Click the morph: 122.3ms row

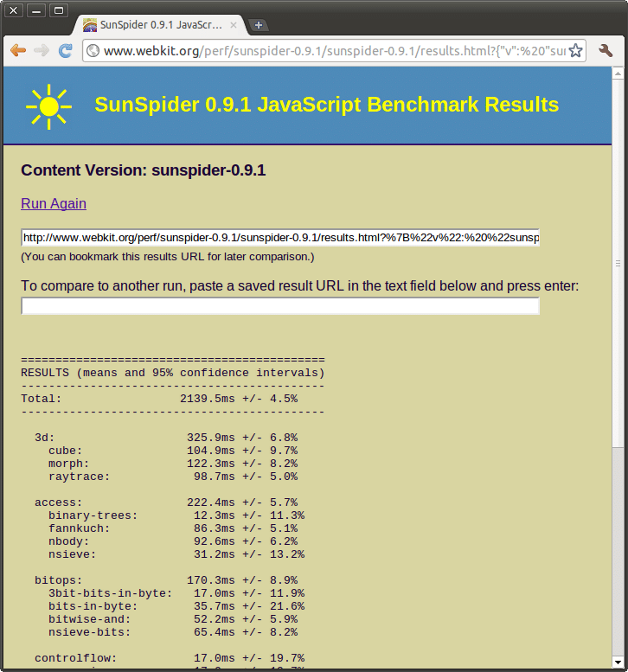(x=173, y=464)
